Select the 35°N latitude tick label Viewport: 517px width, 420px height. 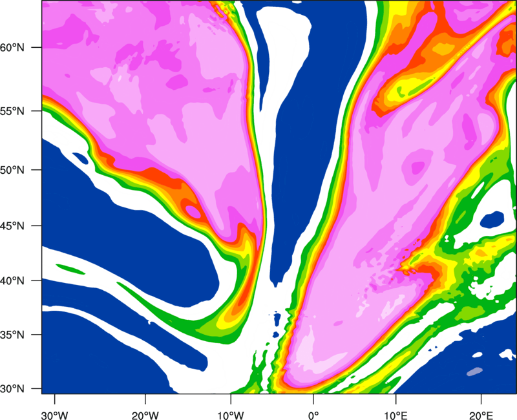pos(12,335)
